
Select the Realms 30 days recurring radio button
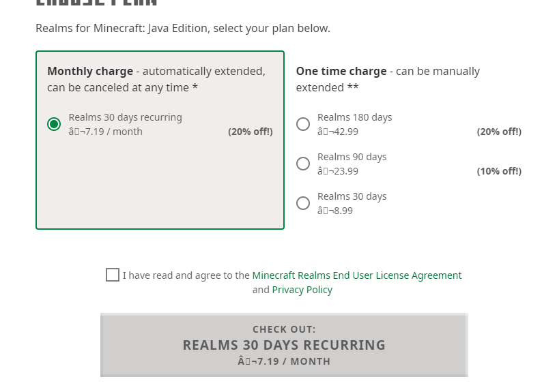click(54, 124)
